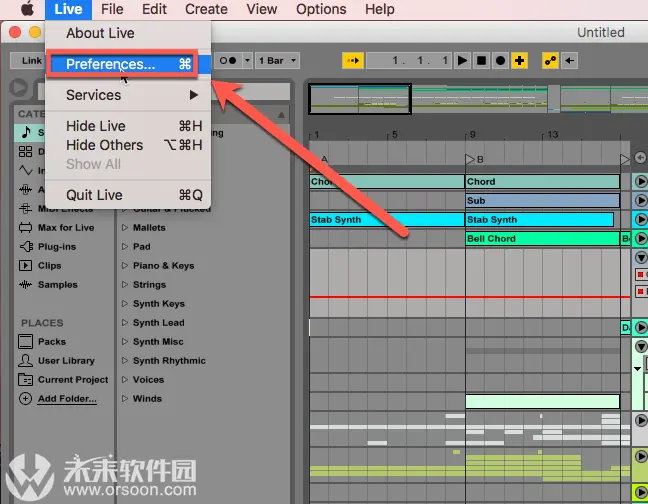Open the Help menu
Image resolution: width=648 pixels, height=504 pixels.
(379, 9)
